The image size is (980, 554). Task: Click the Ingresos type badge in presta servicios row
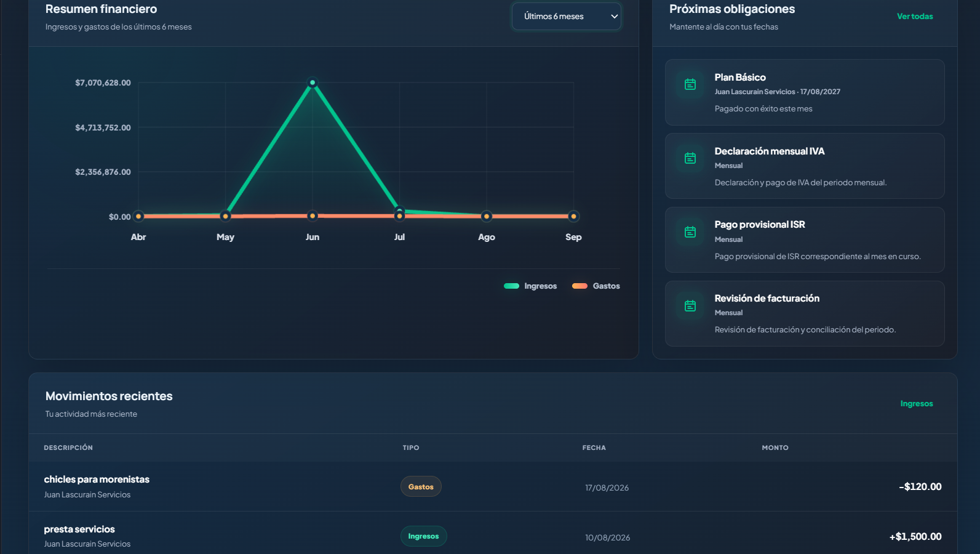(x=423, y=536)
